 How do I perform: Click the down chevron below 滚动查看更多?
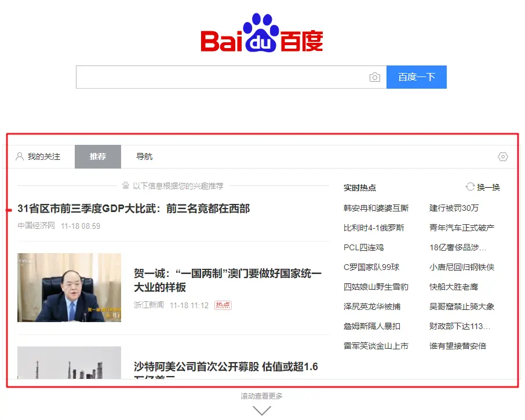[261, 410]
